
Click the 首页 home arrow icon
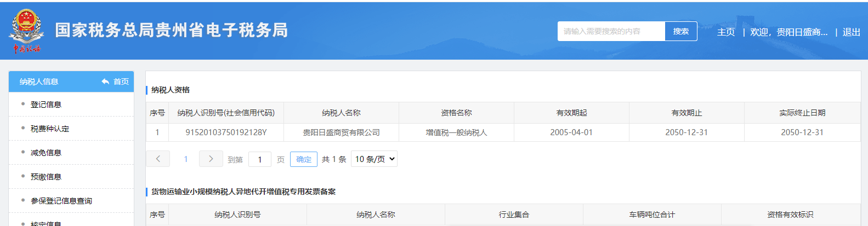point(105,82)
